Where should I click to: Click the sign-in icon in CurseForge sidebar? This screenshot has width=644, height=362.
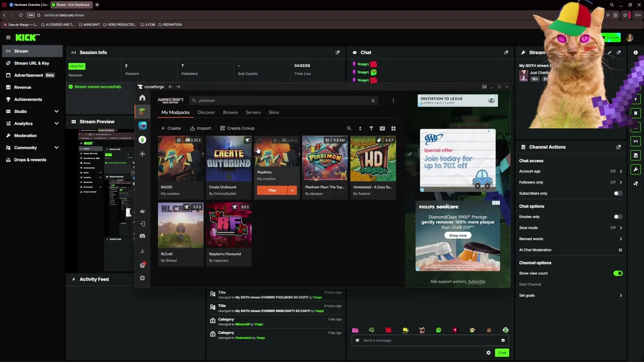point(142,224)
